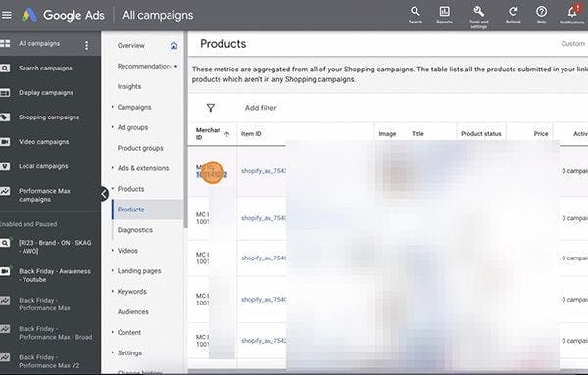
Task: Click the Price column header
Action: pos(541,134)
